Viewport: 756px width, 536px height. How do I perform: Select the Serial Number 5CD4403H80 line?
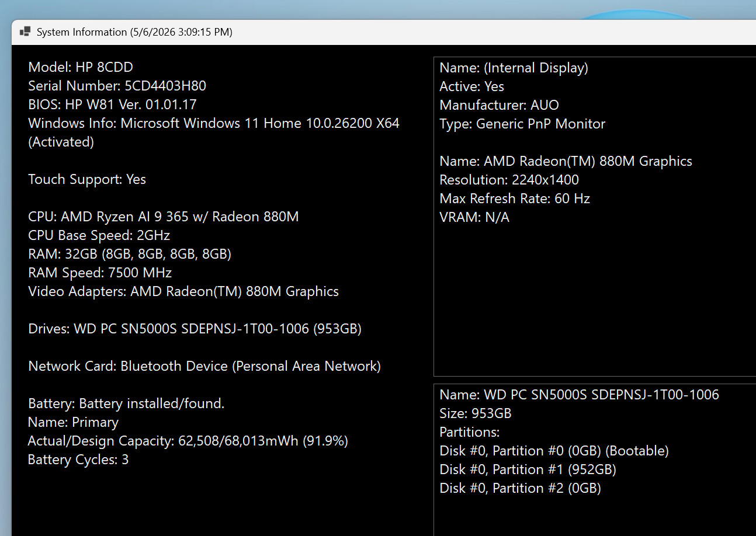click(117, 86)
